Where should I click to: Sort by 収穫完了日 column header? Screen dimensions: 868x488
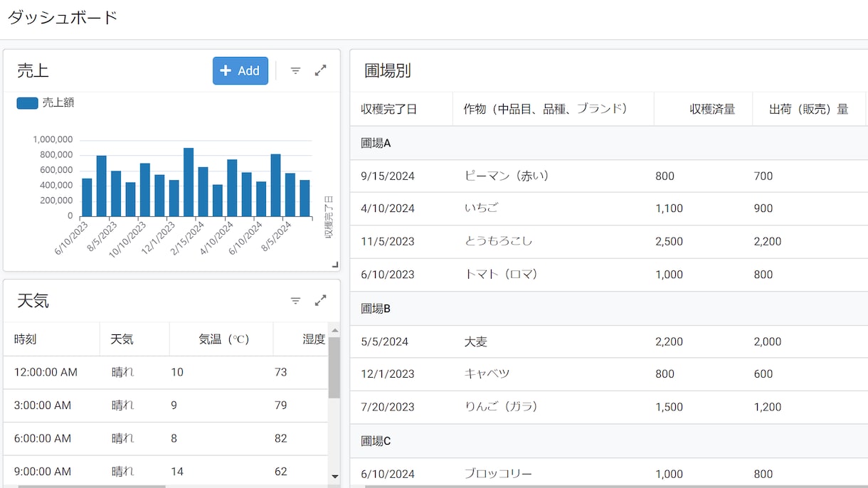pyautogui.click(x=401, y=109)
